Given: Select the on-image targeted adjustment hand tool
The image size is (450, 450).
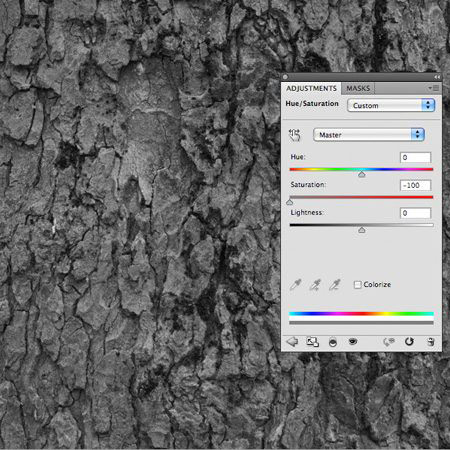Looking at the screenshot, I should (294, 135).
